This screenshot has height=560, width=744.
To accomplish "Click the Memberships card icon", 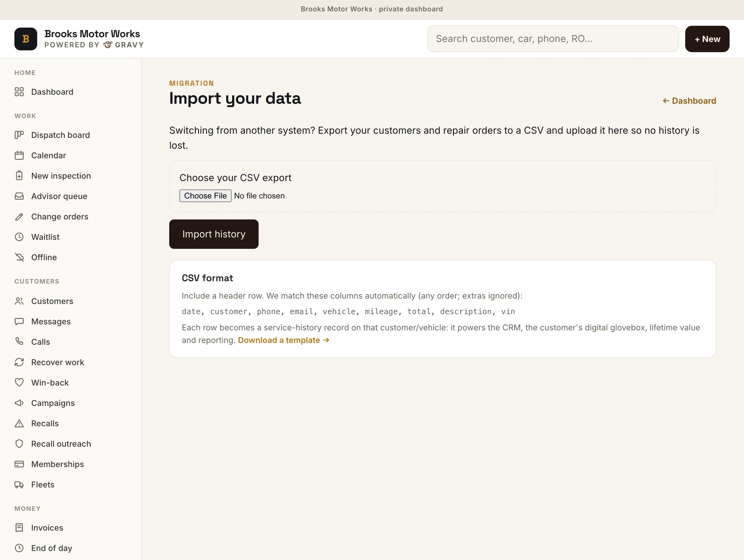I will [x=19, y=464].
